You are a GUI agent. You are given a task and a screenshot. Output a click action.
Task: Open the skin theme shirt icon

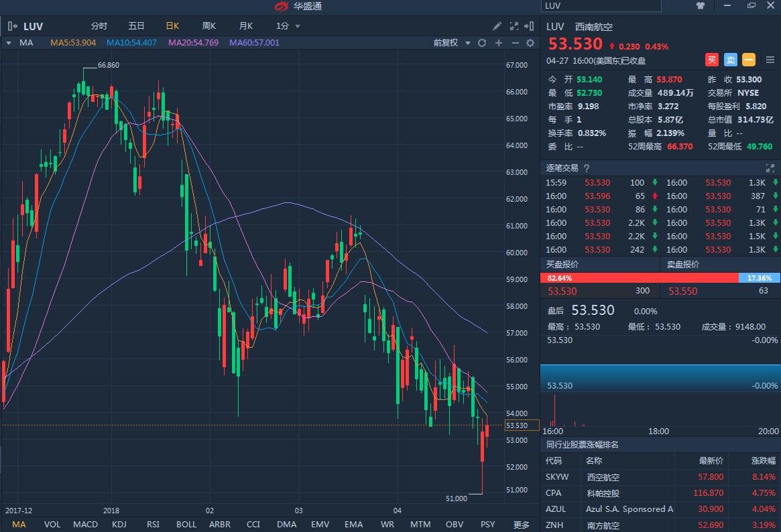point(701,5)
